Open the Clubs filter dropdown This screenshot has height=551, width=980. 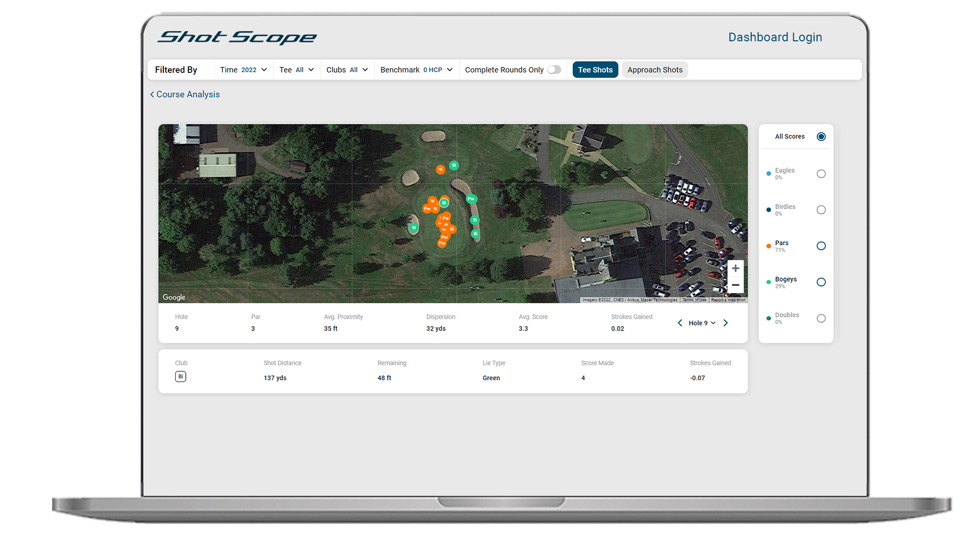tap(347, 69)
